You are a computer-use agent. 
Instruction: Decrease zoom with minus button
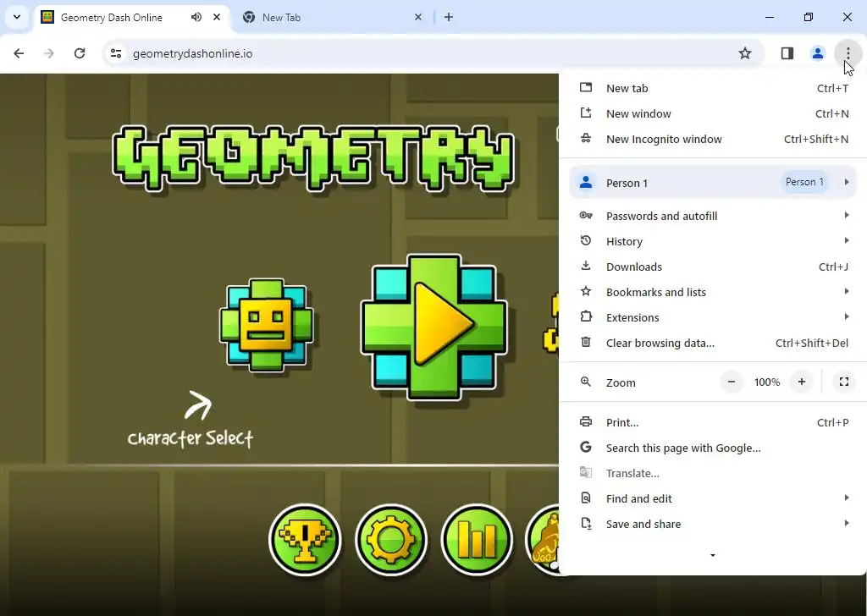tap(732, 382)
